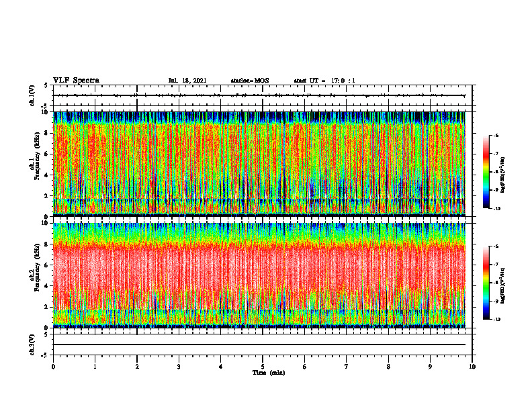Click the "6" frequency tick of ch.2 spectrogram
This screenshot has height=411, width=532.
(x=46, y=265)
